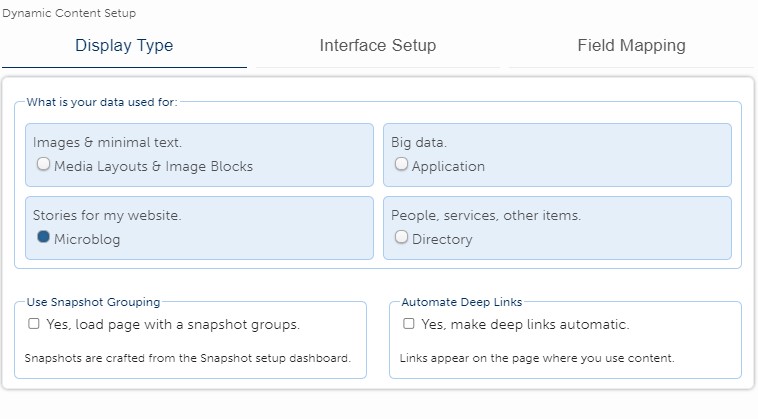Image resolution: width=758 pixels, height=419 pixels.
Task: Click the "Yes, make deep links automatic" label
Action: [x=525, y=325]
